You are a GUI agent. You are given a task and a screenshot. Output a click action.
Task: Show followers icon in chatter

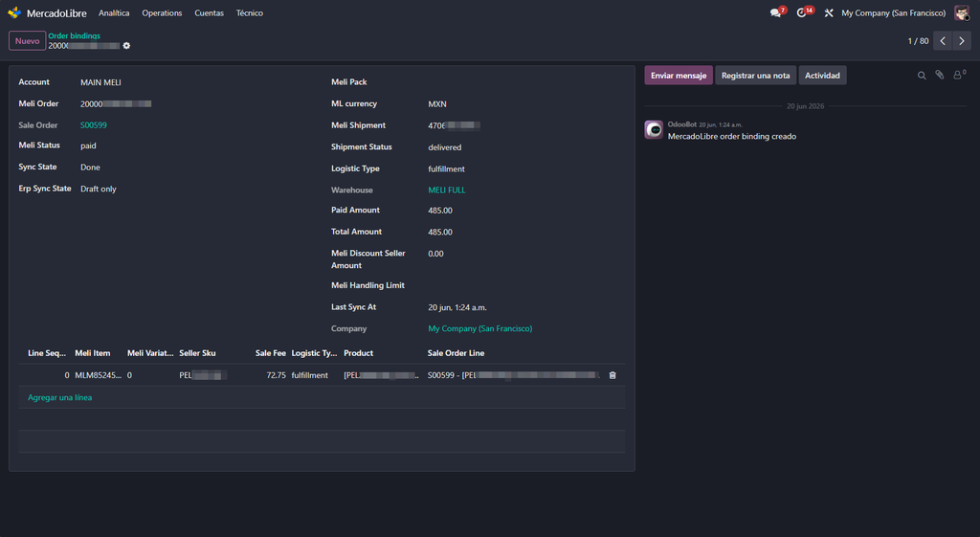[958, 75]
